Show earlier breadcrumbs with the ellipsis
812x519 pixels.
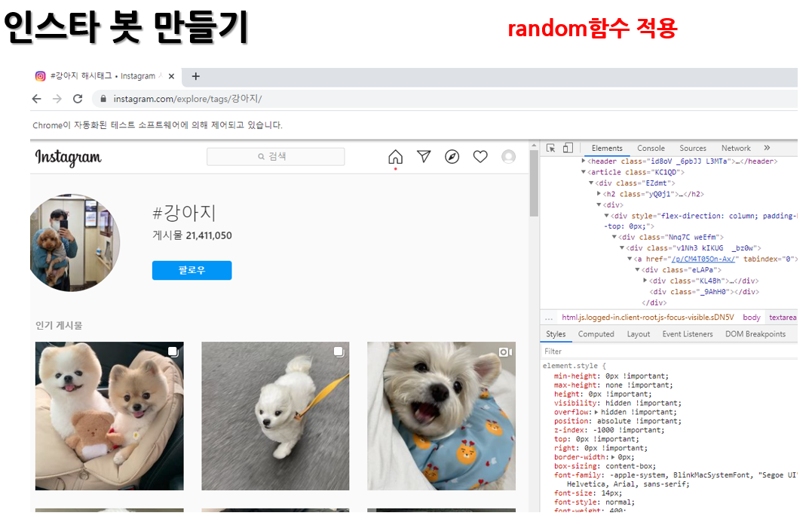pyautogui.click(x=548, y=318)
